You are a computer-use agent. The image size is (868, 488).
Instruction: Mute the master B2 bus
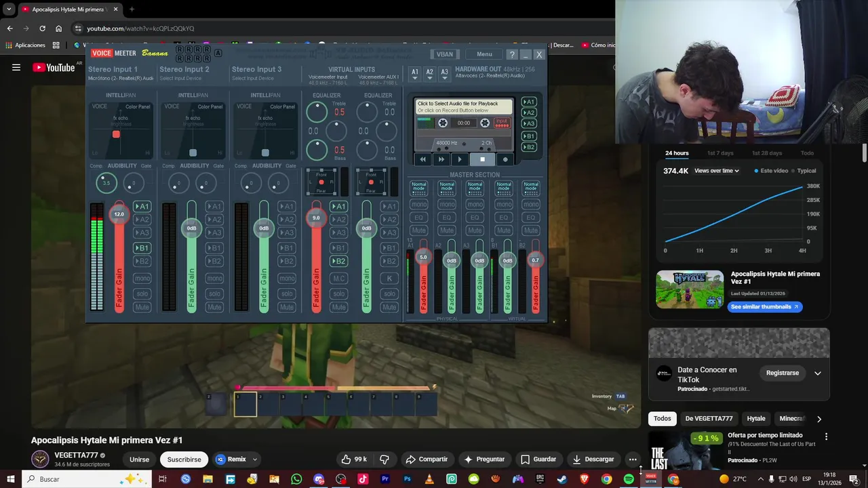coord(531,230)
